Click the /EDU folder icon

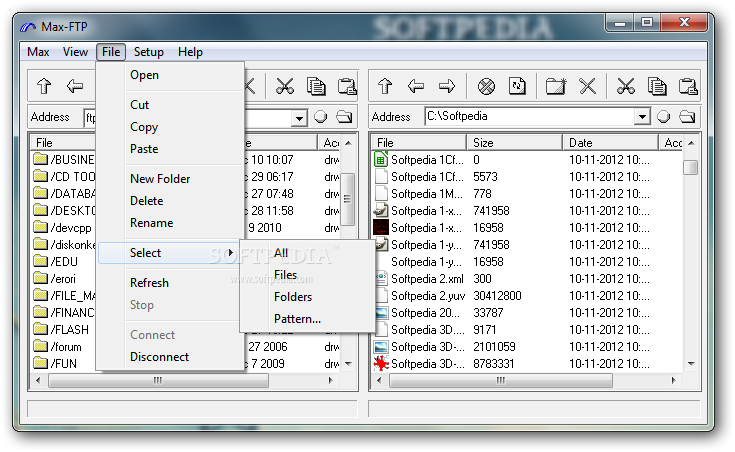pyautogui.click(x=41, y=261)
